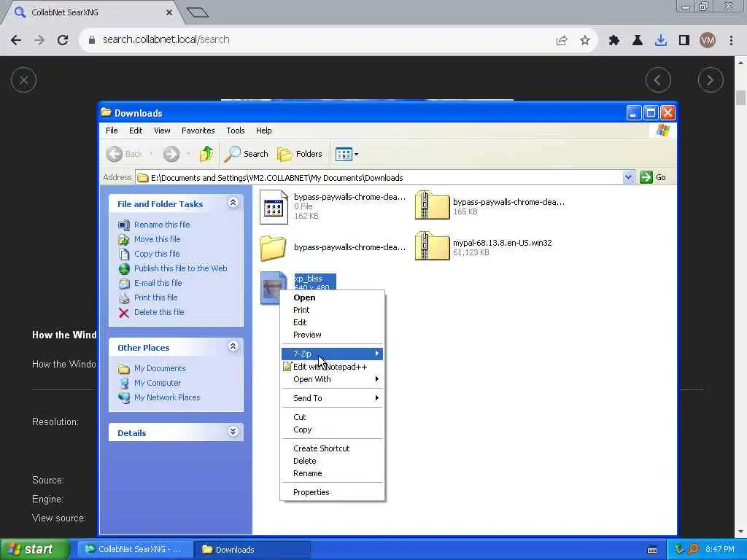Click Print this file task
The height and width of the screenshot is (560, 747).
coord(156,297)
